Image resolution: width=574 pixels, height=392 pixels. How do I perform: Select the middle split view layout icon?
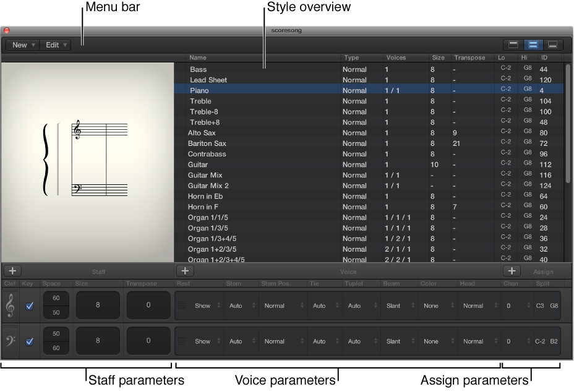point(533,45)
